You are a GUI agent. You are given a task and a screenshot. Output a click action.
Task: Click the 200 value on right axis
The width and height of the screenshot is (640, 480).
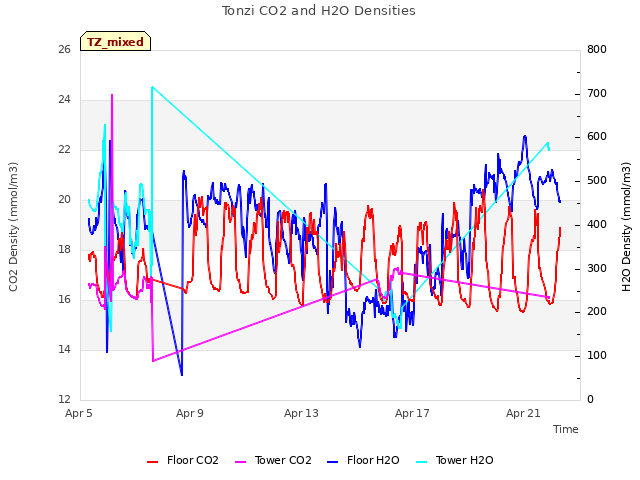(597, 312)
